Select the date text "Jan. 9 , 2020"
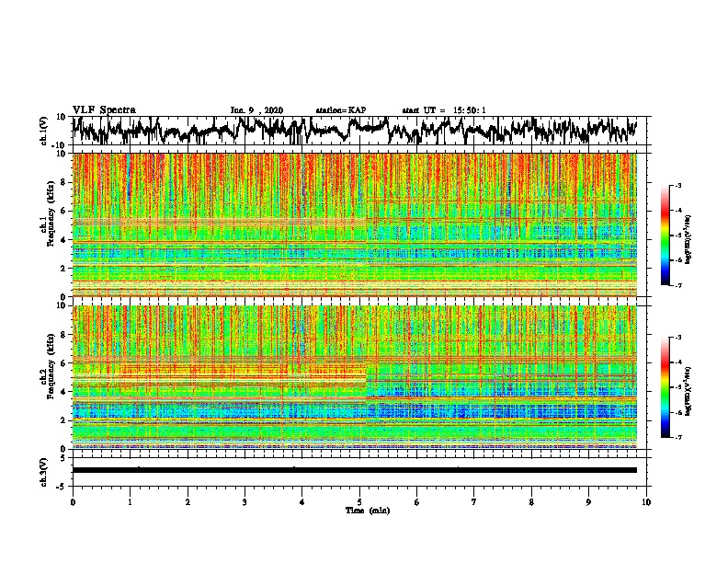Image resolution: width=728 pixels, height=563 pixels. pyautogui.click(x=256, y=110)
